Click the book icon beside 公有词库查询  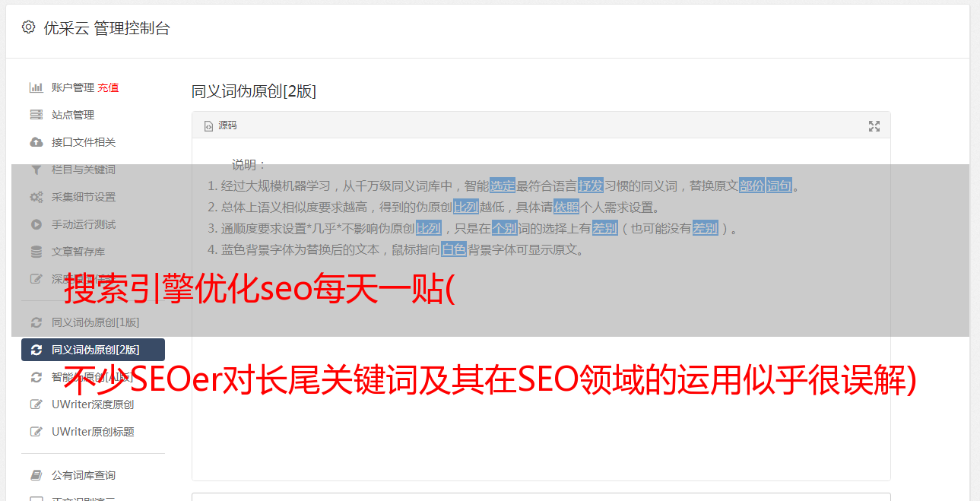pyautogui.click(x=36, y=475)
